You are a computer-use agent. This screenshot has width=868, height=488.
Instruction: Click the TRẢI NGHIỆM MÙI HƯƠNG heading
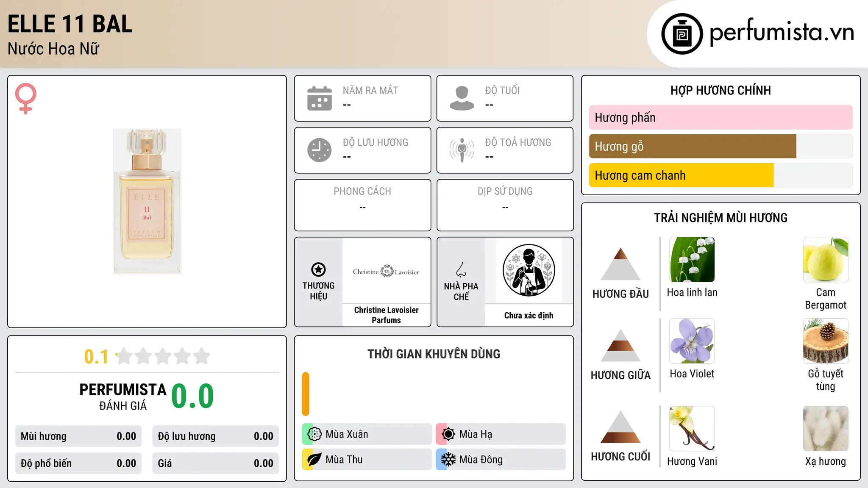point(721,218)
